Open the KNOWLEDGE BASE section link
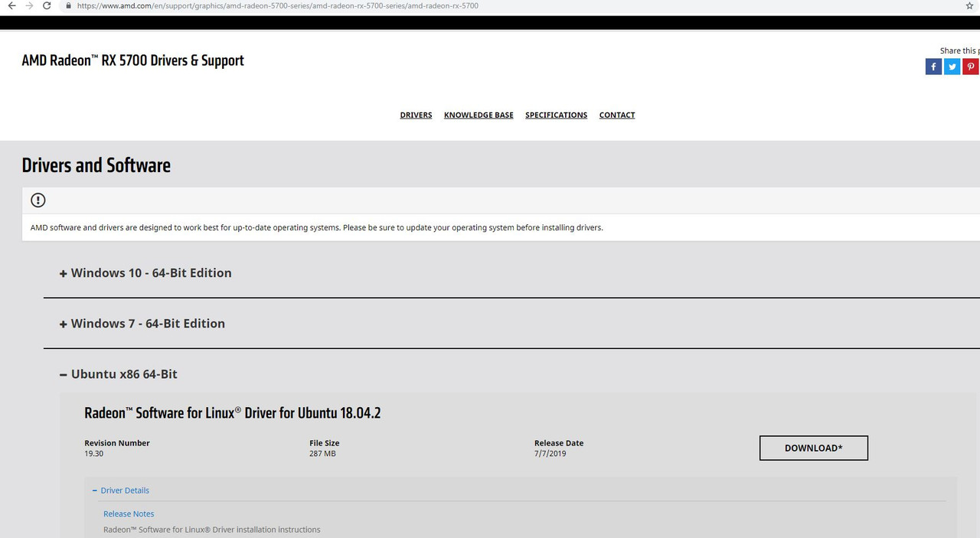Image resolution: width=980 pixels, height=538 pixels. [479, 115]
